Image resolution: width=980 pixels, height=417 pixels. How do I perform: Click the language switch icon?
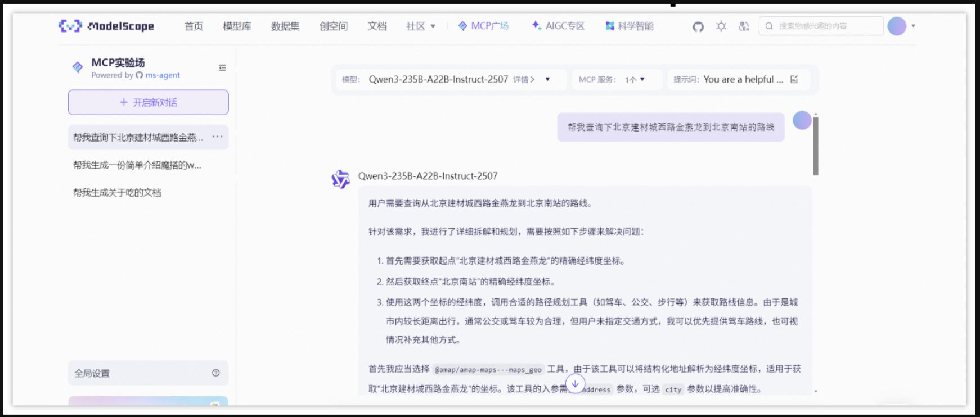pyautogui.click(x=744, y=26)
